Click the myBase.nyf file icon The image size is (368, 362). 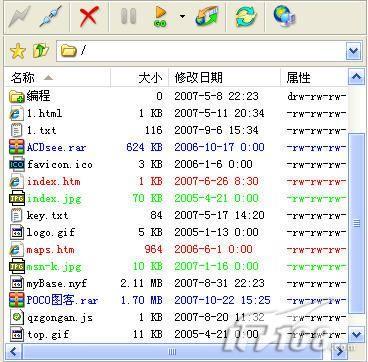pyautogui.click(x=17, y=284)
